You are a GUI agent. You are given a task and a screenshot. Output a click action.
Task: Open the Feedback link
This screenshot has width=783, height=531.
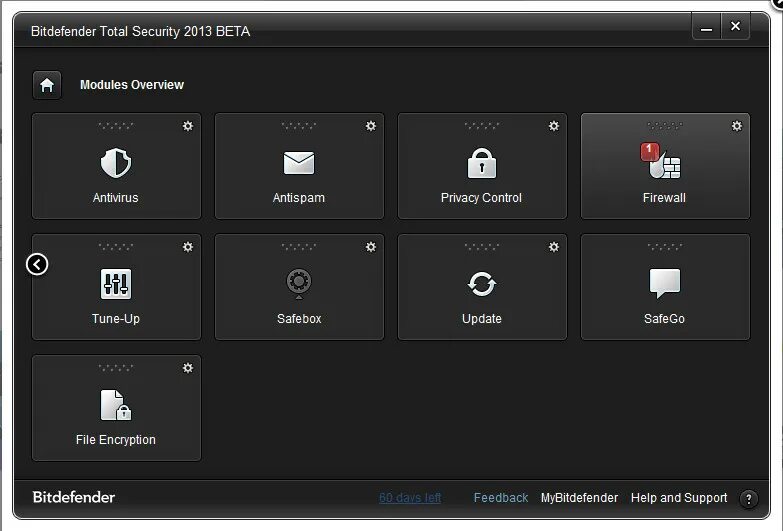500,498
